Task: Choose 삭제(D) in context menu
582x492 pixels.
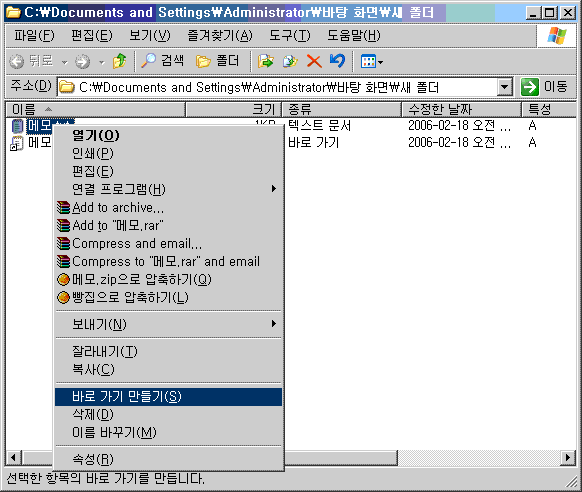Action: click(x=168, y=414)
